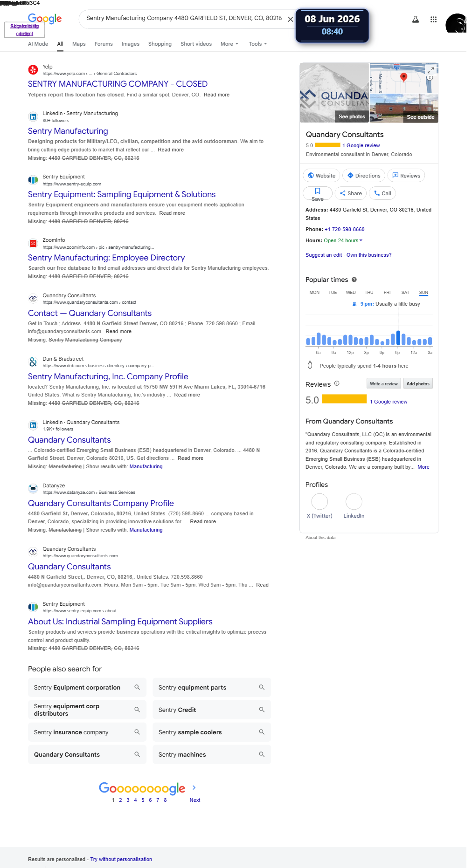This screenshot has width=472, height=868.
Task: Click Write a review button
Action: coord(384,383)
